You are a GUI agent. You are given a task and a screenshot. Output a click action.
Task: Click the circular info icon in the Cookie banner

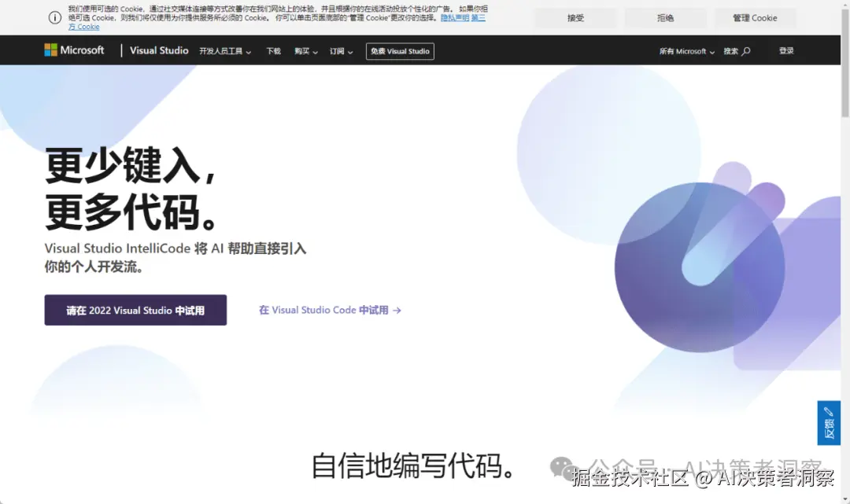pyautogui.click(x=54, y=17)
